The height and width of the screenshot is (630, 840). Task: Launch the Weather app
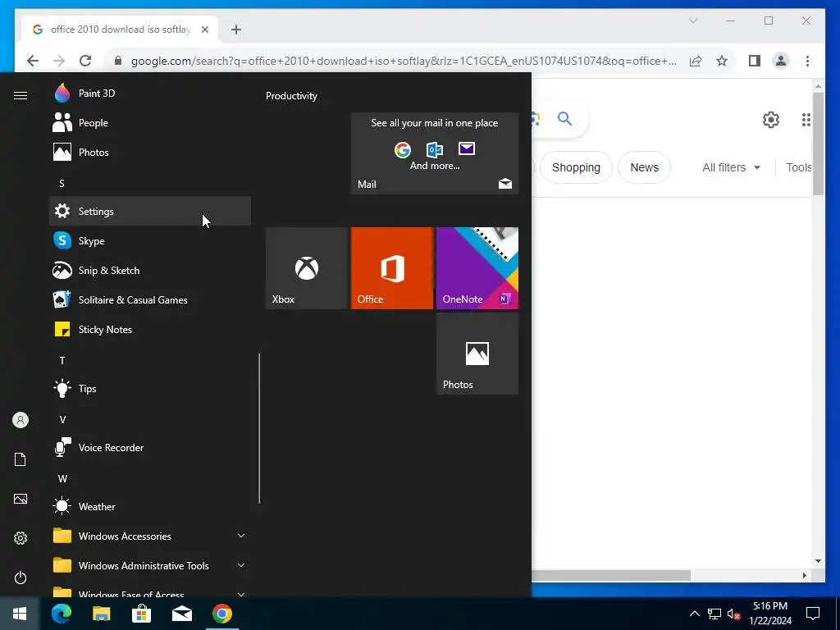[x=150, y=506]
